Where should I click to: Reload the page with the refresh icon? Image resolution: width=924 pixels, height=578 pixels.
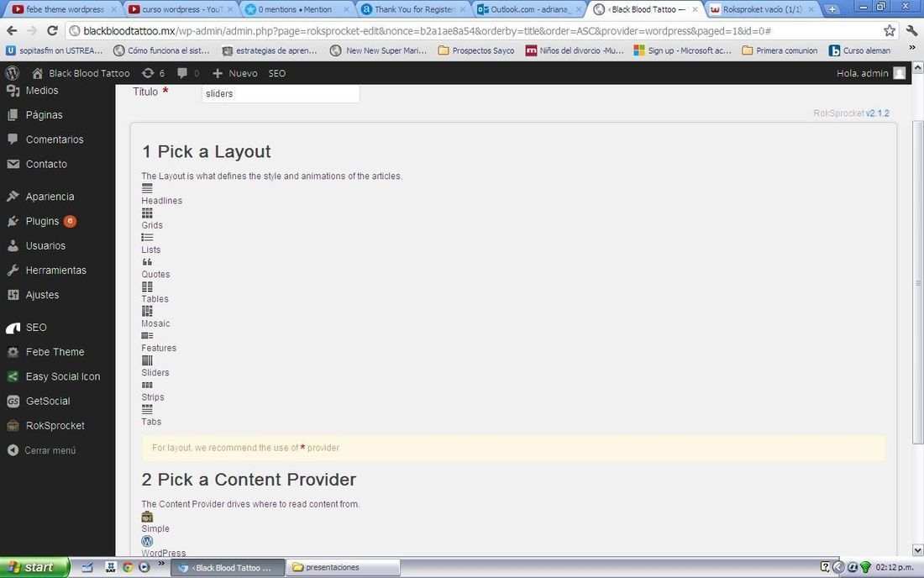(52, 30)
